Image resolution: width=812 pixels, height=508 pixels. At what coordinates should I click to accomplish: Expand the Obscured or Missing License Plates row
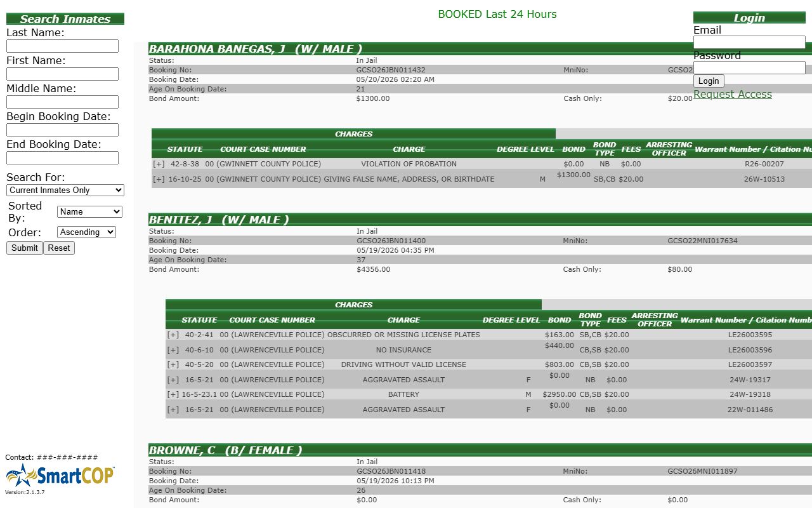click(173, 335)
